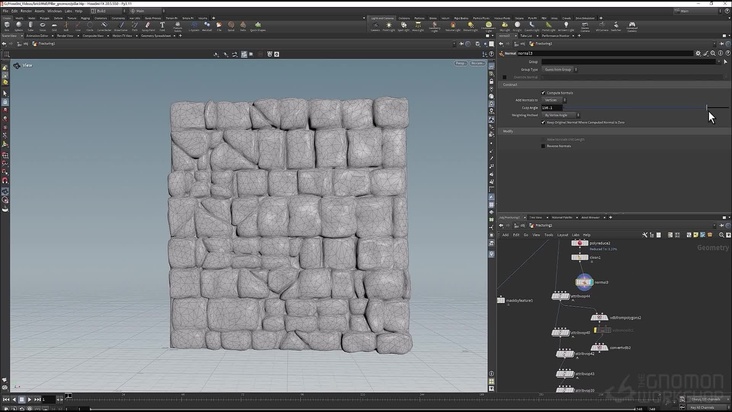Open the network editor wrench tools icon

click(645, 235)
